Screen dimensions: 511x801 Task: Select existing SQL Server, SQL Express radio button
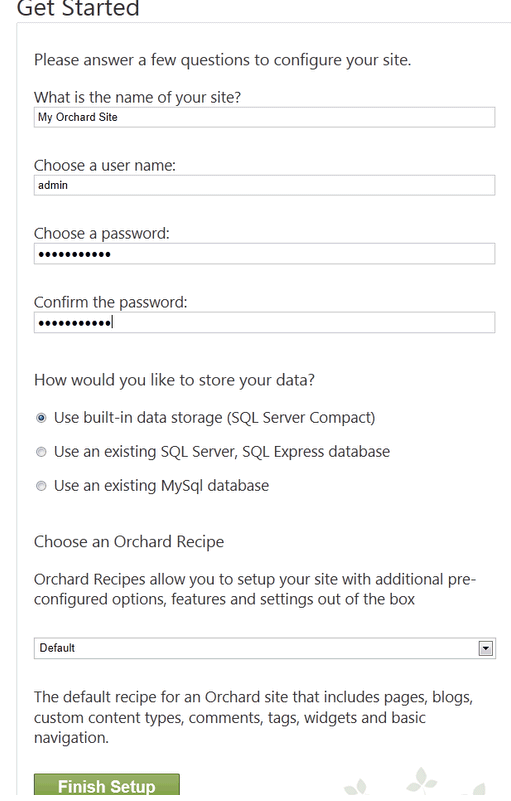pyautogui.click(x=41, y=452)
